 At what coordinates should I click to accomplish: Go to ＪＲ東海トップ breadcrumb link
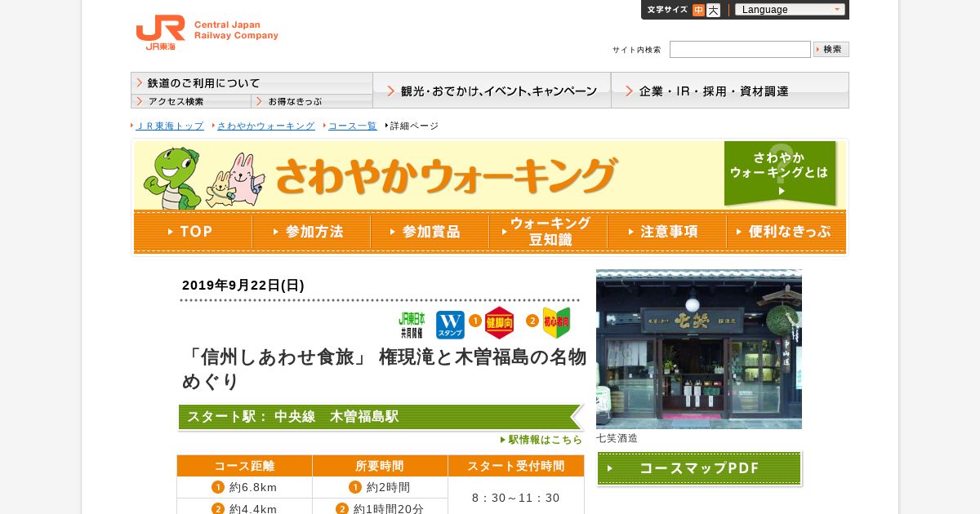tap(170, 126)
